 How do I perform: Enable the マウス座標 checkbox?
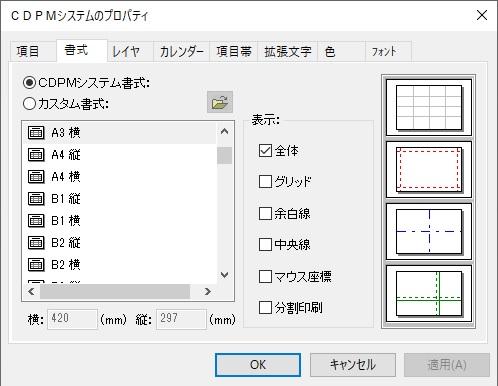coord(265,276)
